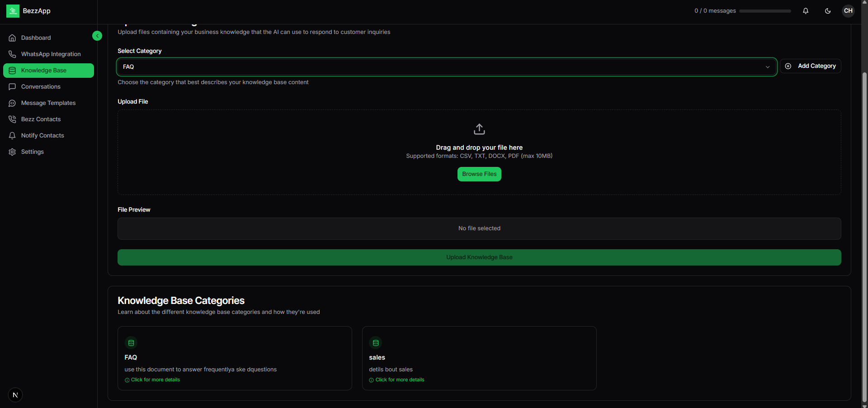Click the Notify Contacts bell icon
This screenshot has height=408, width=868.
12,136
